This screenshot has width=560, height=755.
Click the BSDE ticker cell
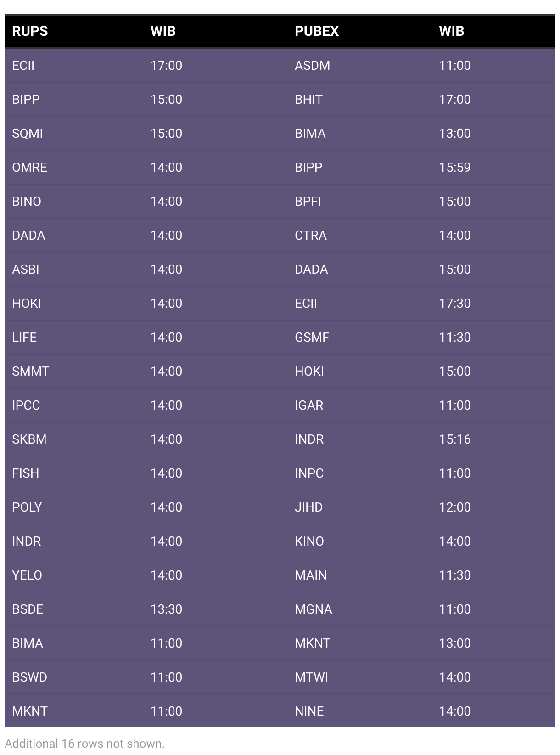click(x=28, y=609)
